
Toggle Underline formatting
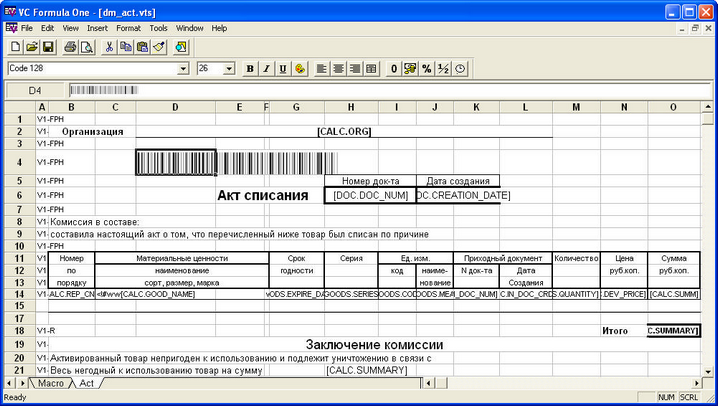[x=283, y=69]
